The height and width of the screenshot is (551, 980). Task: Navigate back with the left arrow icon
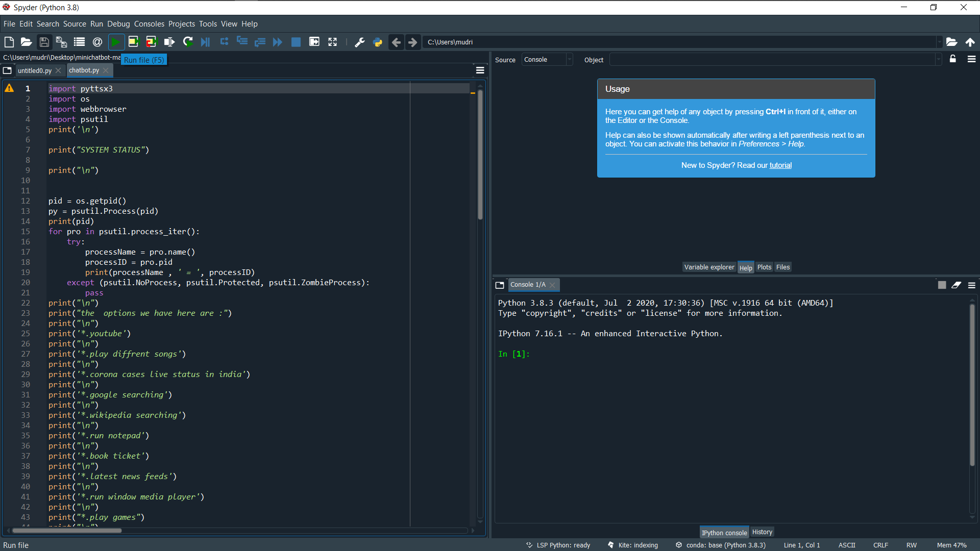tap(396, 42)
